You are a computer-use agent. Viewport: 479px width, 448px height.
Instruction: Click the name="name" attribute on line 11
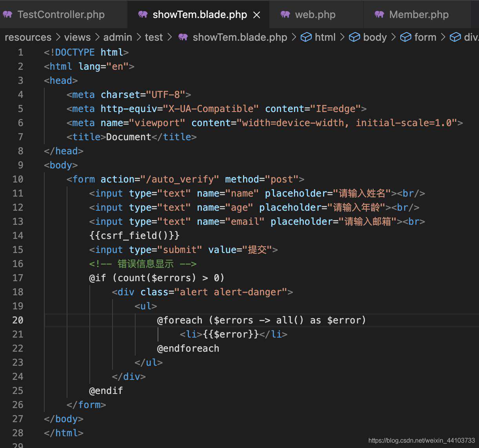click(x=228, y=193)
